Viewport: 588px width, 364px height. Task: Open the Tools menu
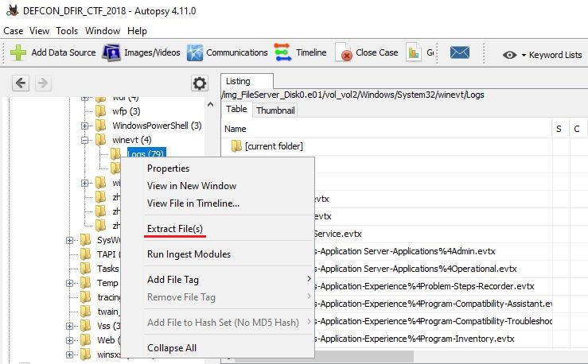(x=67, y=31)
